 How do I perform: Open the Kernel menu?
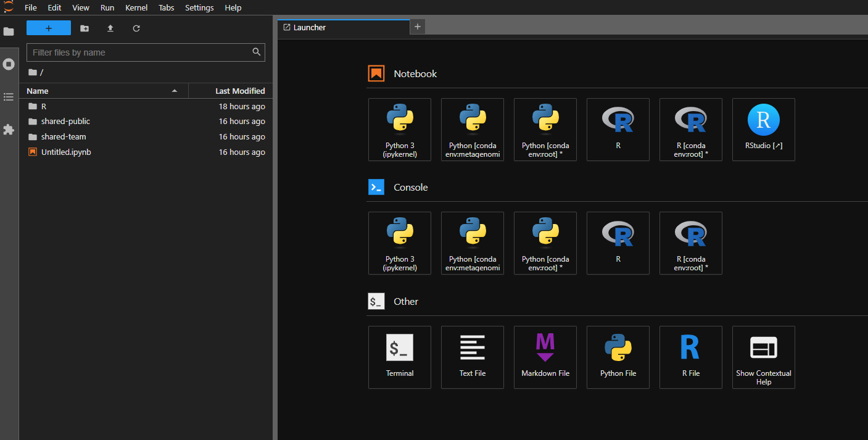click(x=136, y=7)
